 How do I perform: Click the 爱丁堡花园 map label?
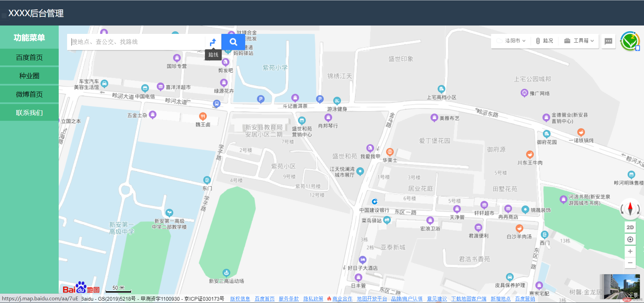[x=435, y=141]
